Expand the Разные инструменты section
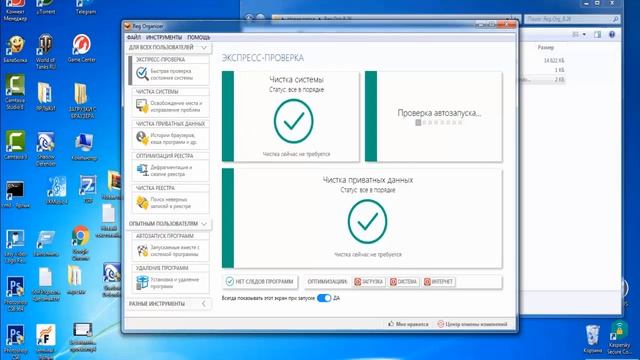640x360 pixels. 204,304
